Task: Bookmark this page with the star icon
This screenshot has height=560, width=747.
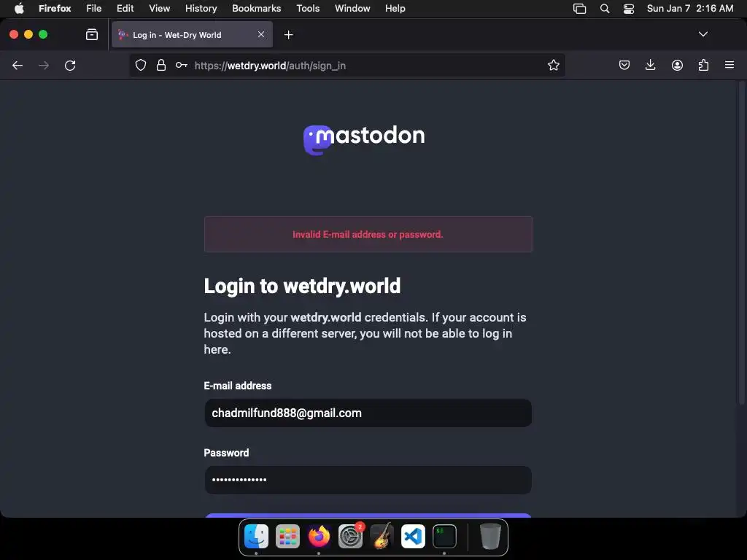Action: [x=553, y=65]
